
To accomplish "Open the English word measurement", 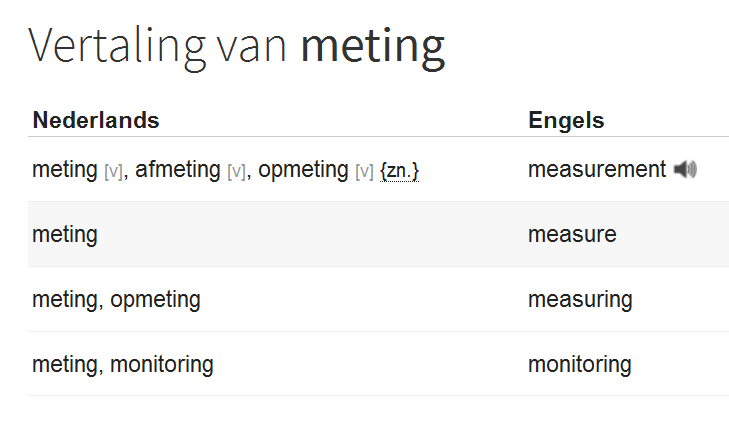I will pos(596,170).
